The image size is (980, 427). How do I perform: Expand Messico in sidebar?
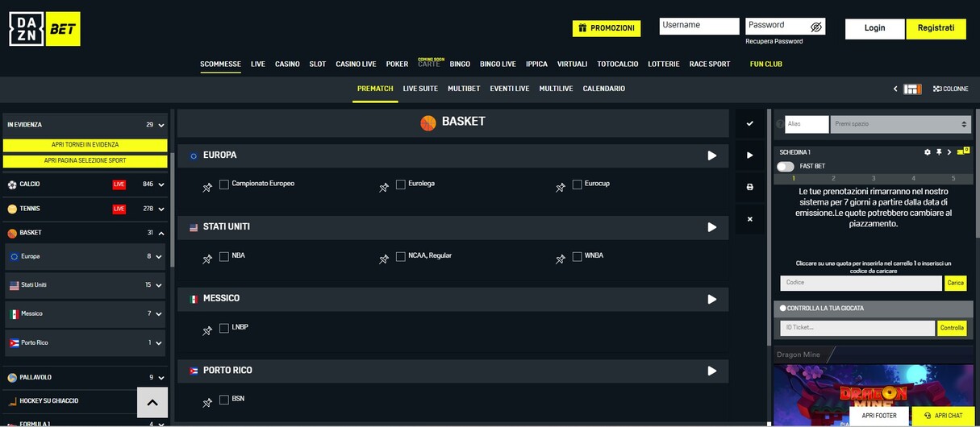159,314
